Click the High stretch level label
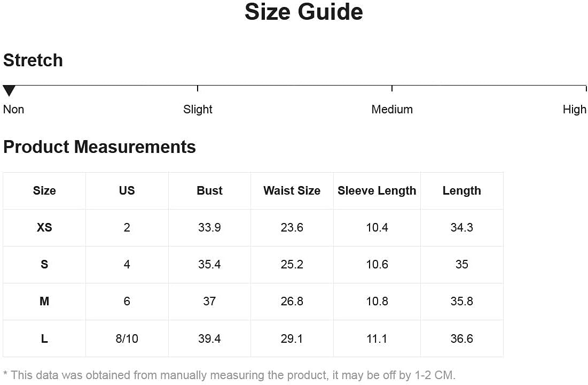The height and width of the screenshot is (385, 588). tap(574, 110)
